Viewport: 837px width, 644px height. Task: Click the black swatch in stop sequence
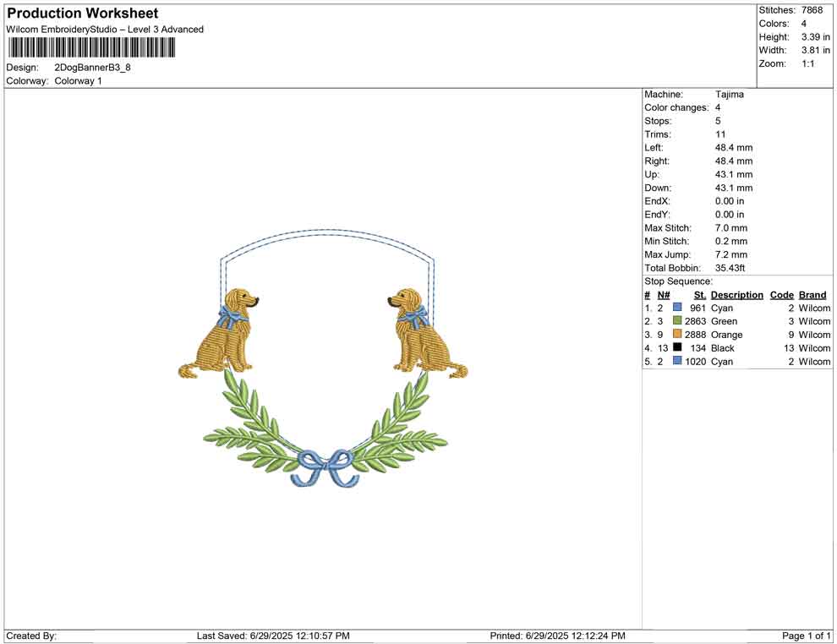[x=677, y=347]
